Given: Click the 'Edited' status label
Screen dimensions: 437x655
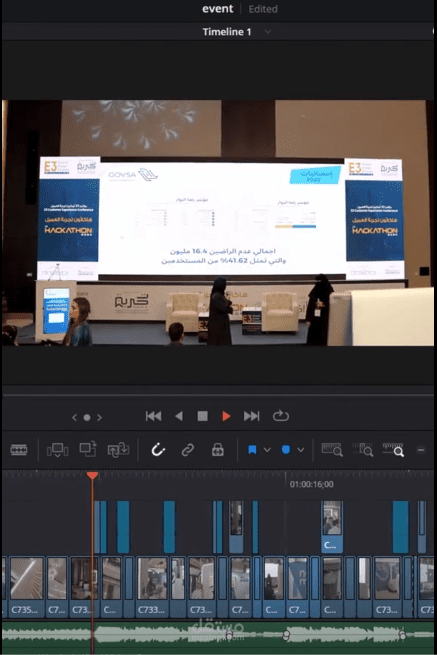Looking at the screenshot, I should pos(263,9).
